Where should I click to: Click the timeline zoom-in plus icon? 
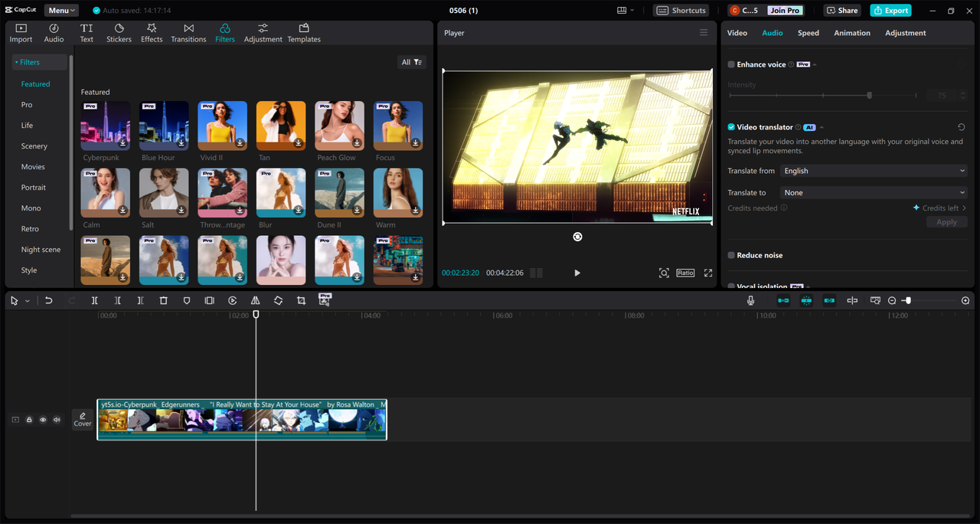[x=965, y=301]
